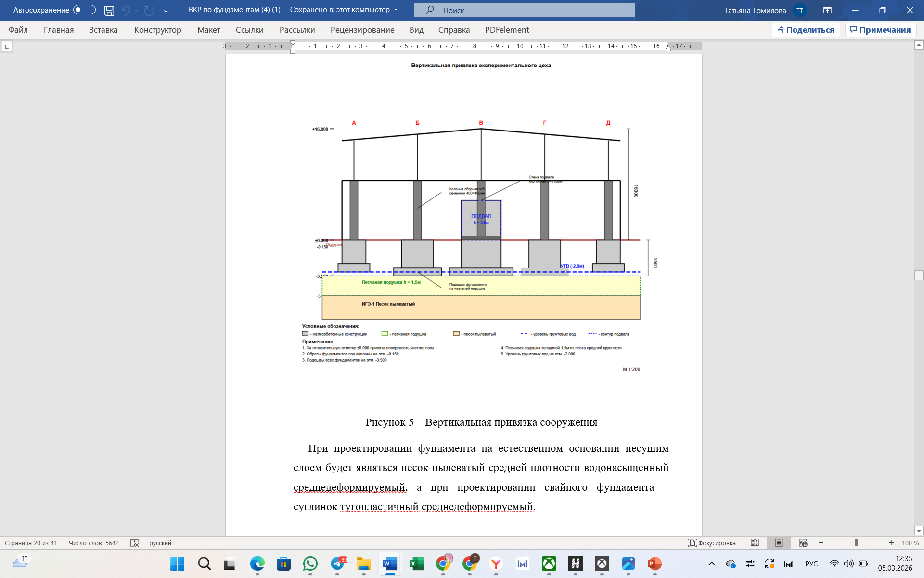Open ribbon display options

point(827,10)
